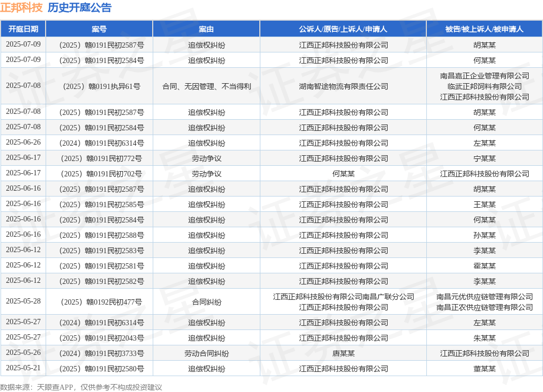
Task: Click defendant 宁某某
Action: 485,158
